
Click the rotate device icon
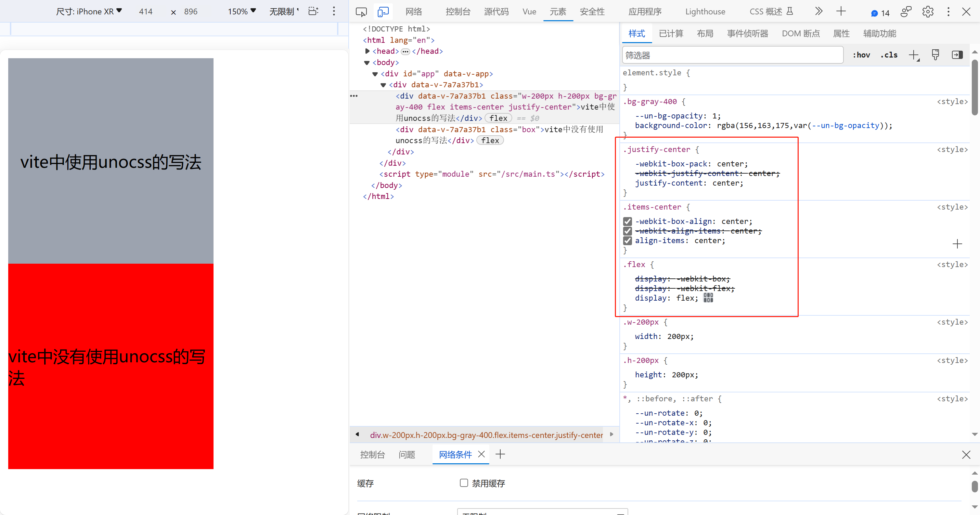[313, 11]
